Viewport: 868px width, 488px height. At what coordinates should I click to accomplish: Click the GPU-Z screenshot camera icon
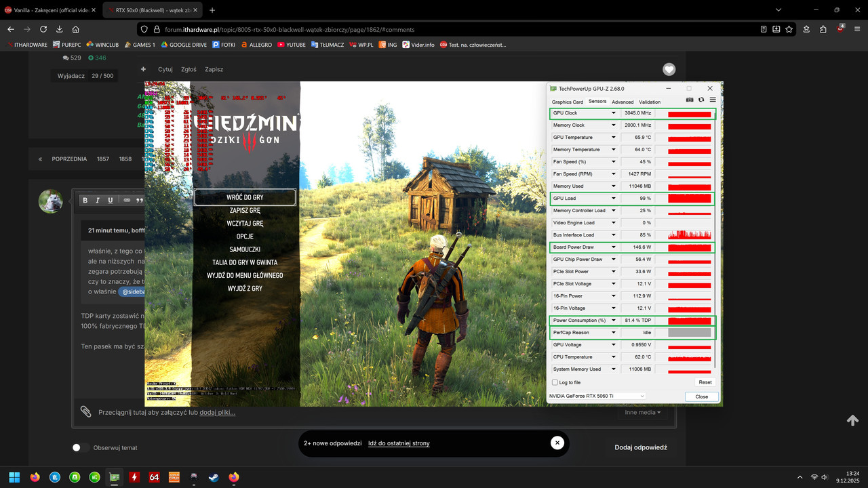(690, 100)
